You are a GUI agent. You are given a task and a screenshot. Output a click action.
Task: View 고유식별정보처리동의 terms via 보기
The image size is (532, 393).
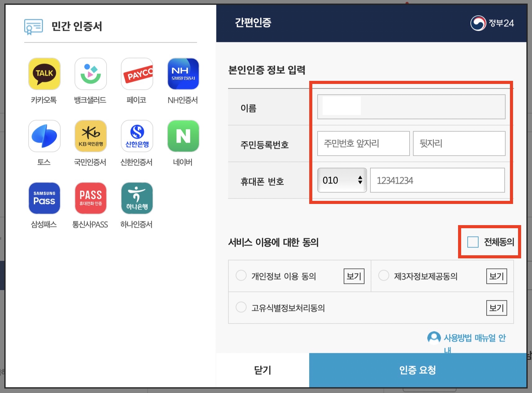tap(497, 308)
